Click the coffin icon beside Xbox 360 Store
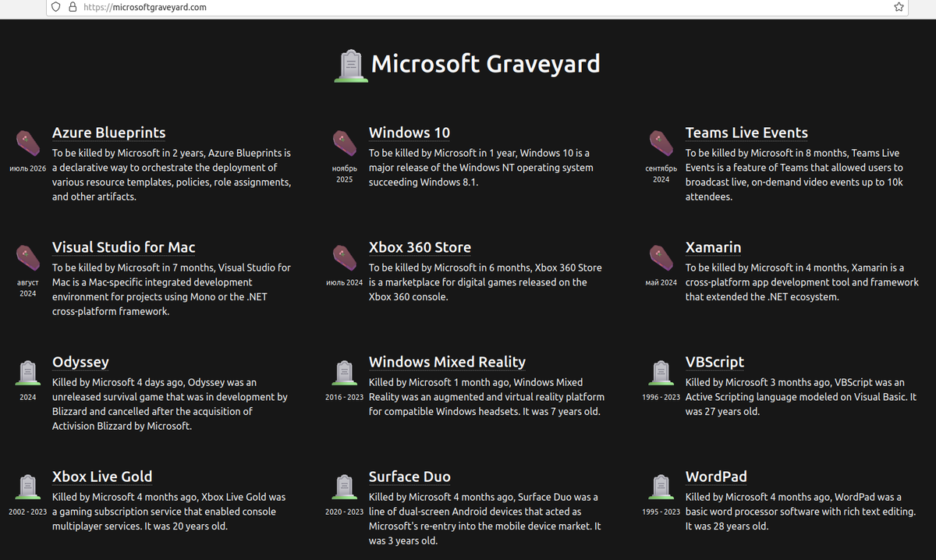The image size is (936, 560). (x=345, y=258)
